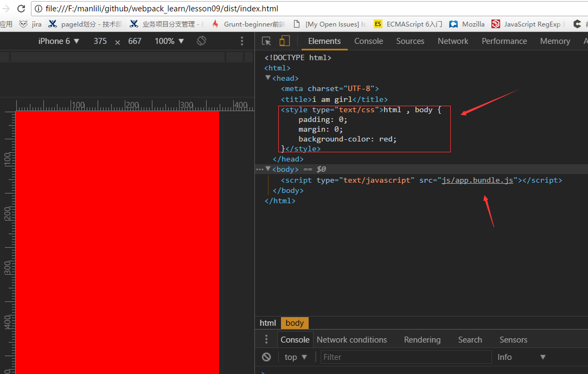This screenshot has height=374, width=588.
Task: Open the Mozilla bookmark
Action: click(467, 24)
